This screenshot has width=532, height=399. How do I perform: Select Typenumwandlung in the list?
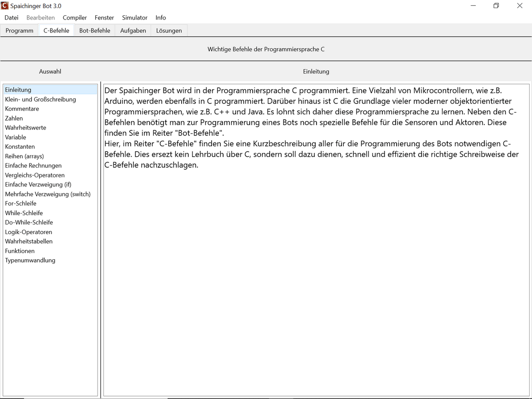pos(30,260)
